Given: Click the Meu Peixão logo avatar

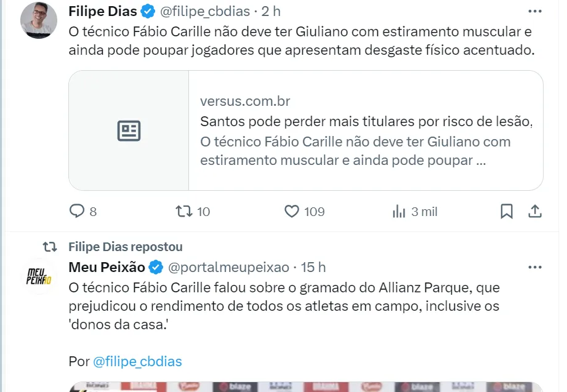Looking at the screenshot, I should tap(39, 276).
